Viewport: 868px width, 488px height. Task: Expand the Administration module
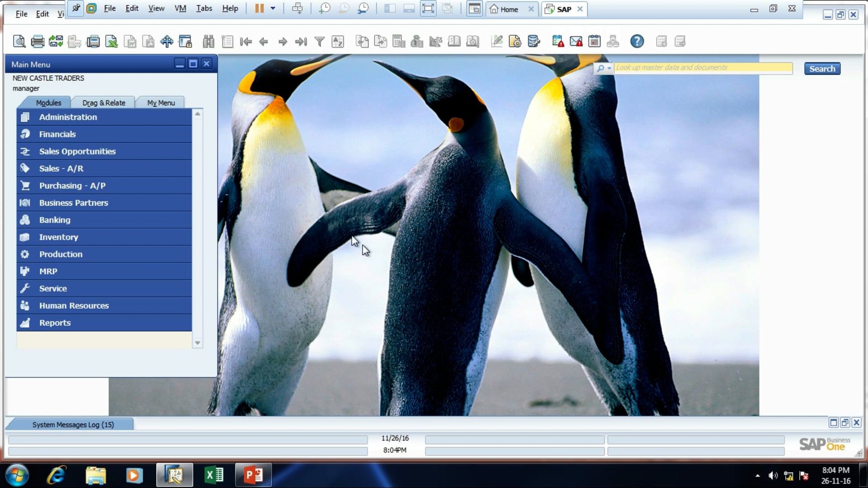(104, 117)
